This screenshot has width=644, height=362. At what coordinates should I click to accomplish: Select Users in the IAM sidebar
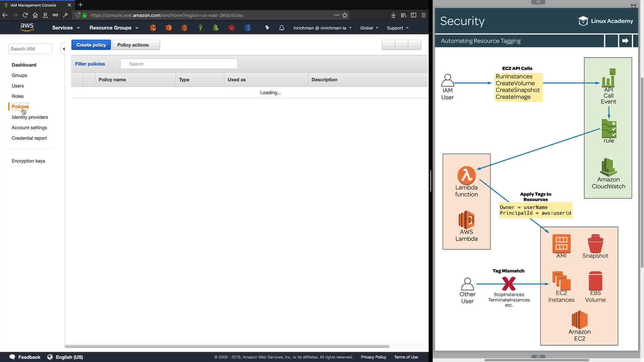[x=18, y=86]
